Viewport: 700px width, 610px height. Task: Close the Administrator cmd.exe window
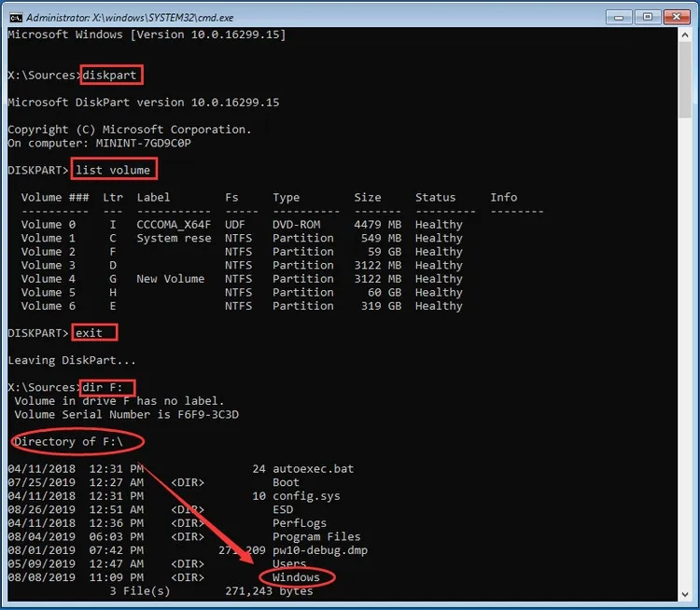pos(678,17)
